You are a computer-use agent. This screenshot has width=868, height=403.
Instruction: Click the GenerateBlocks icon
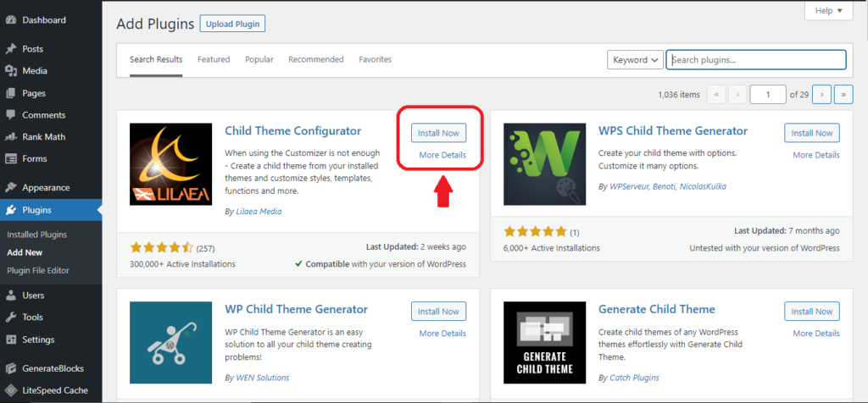10,369
